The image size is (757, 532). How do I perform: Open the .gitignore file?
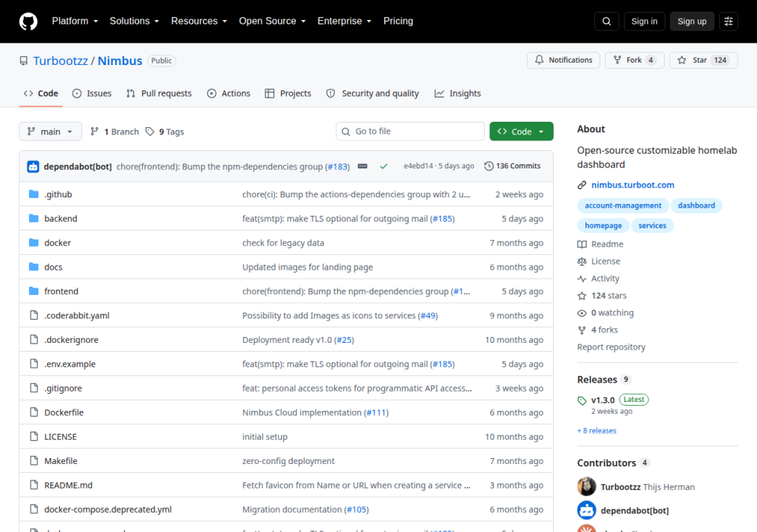click(x=64, y=388)
